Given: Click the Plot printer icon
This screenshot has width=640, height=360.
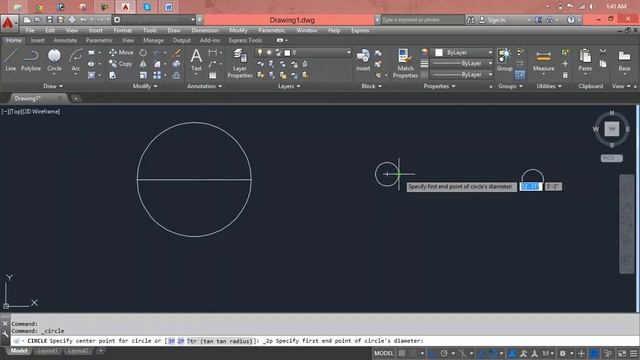Looking at the screenshot, I should click(x=72, y=20).
